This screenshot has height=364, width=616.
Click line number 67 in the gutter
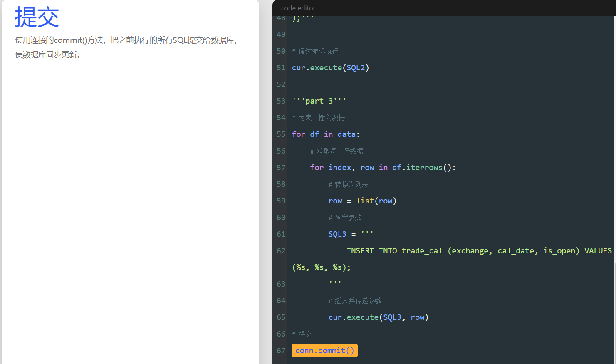(x=281, y=350)
